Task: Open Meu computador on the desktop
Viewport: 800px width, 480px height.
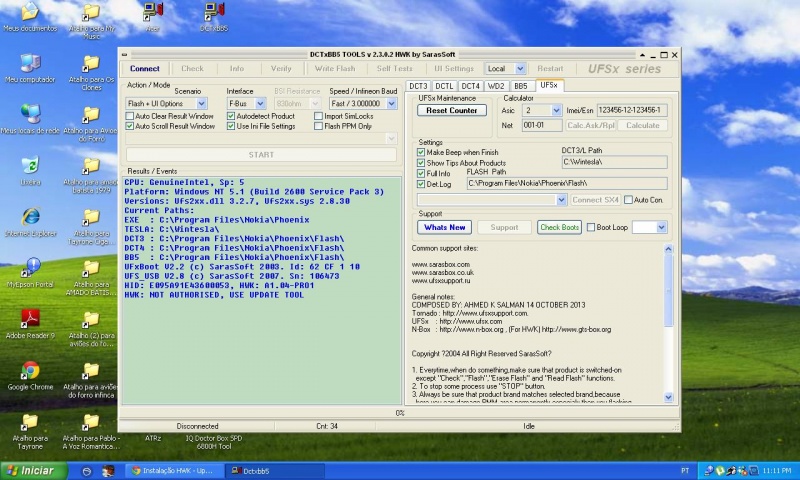Action: 30,68
